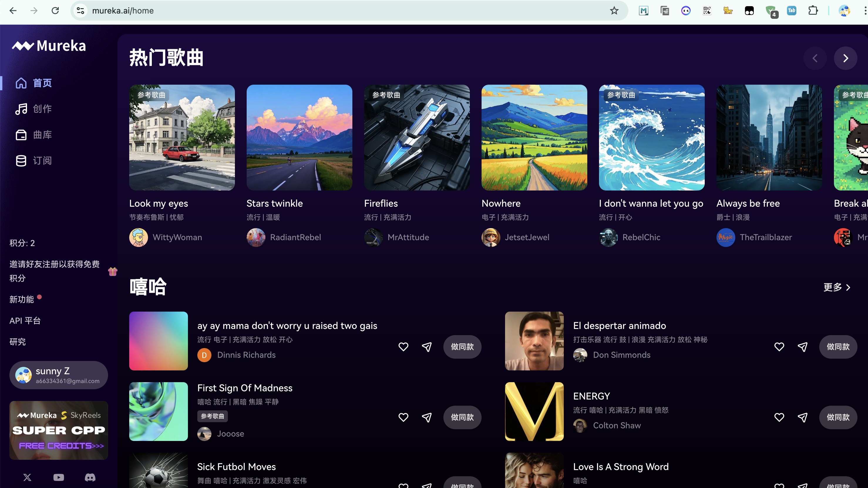Expand 更多 in the 嘻哈 section
This screenshot has width=868, height=488.
(837, 287)
